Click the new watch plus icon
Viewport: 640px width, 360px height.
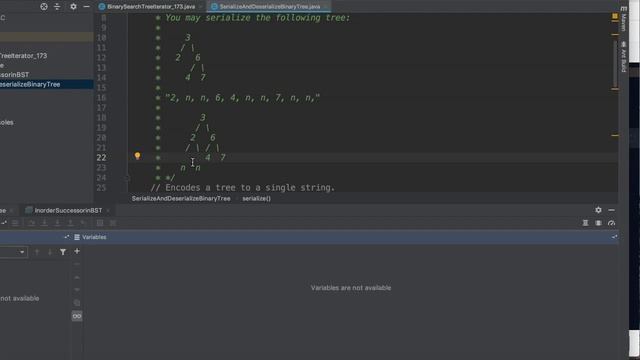(77, 251)
